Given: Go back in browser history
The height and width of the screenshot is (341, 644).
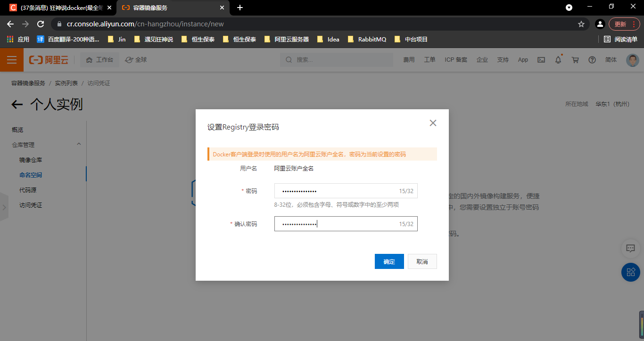Looking at the screenshot, I should 10,24.
